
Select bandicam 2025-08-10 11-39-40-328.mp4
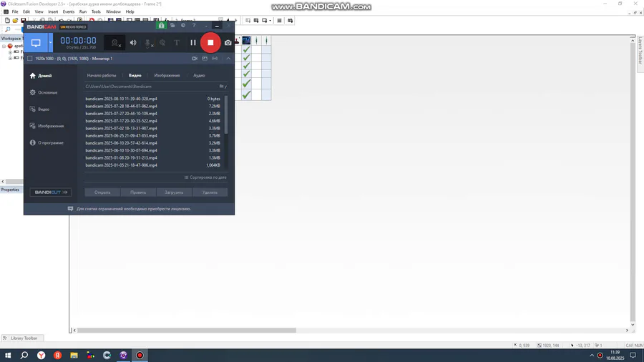(x=153, y=99)
